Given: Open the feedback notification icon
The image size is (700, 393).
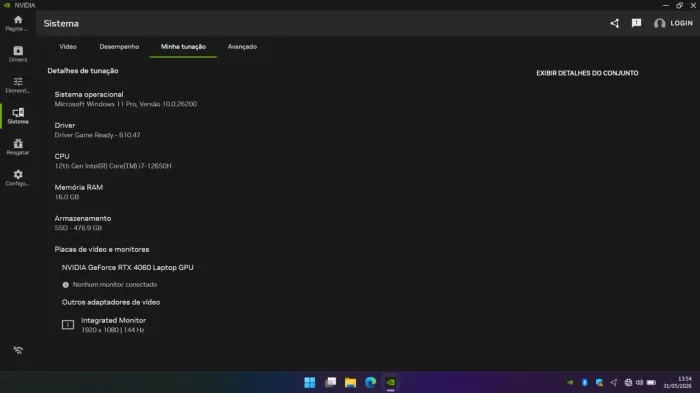Looking at the screenshot, I should point(637,23).
